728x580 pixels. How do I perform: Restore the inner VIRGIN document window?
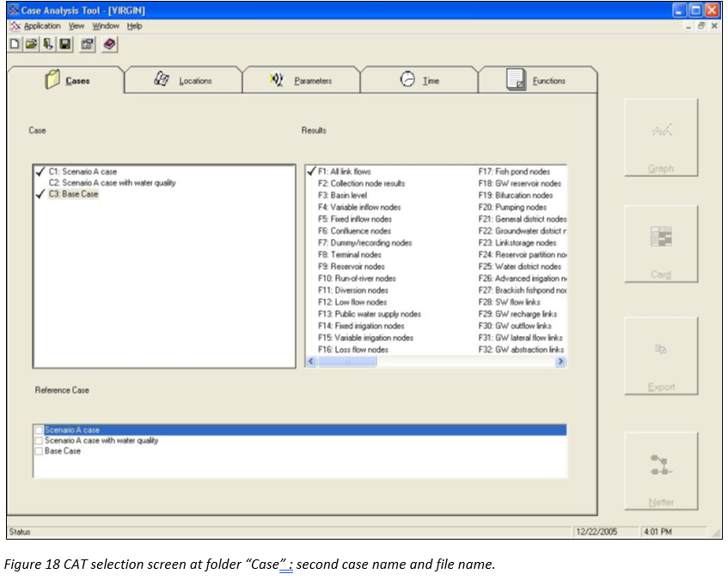tap(701, 26)
